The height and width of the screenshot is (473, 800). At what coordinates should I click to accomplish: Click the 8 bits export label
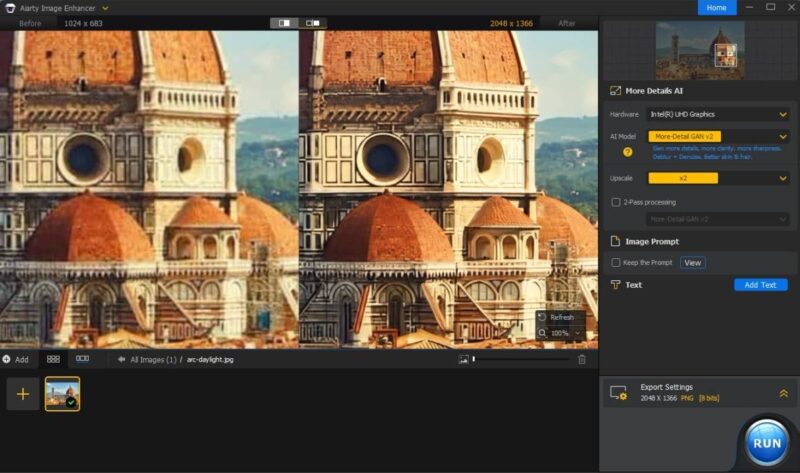[709, 398]
